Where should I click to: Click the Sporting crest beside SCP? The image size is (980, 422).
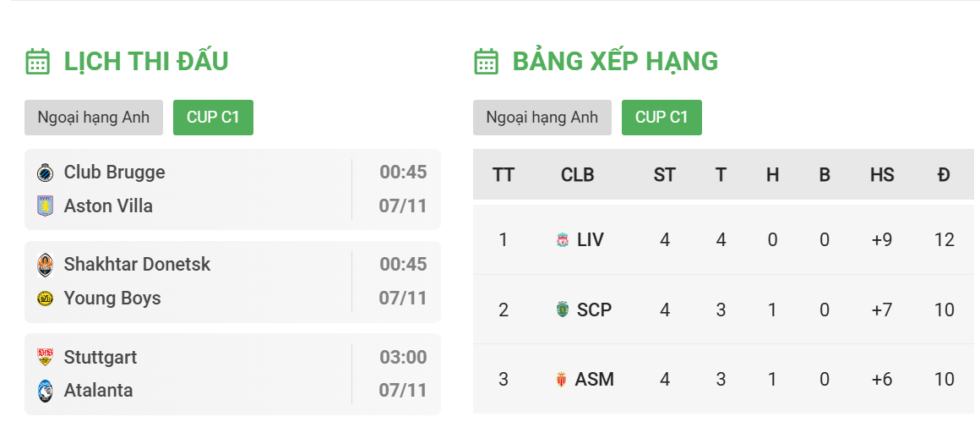pyautogui.click(x=563, y=309)
